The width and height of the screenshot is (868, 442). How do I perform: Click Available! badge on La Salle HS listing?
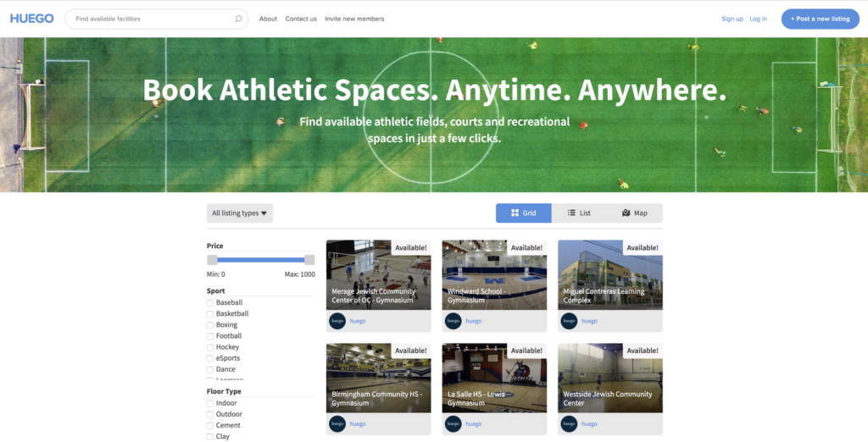coord(526,351)
